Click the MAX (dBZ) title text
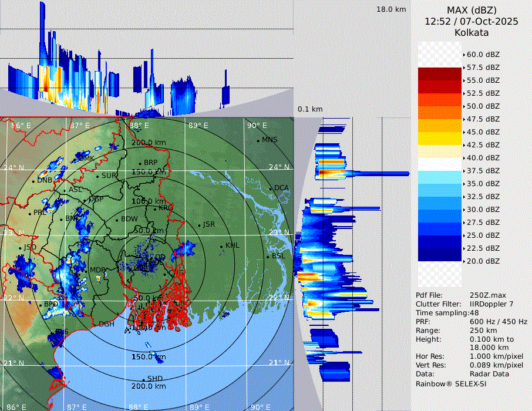Image resolution: width=532 pixels, height=411 pixels. coord(472,10)
